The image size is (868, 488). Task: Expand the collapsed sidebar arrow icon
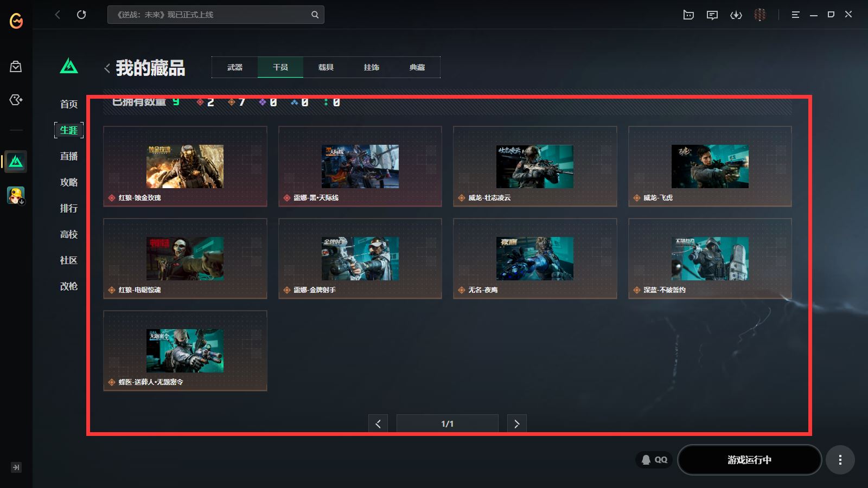pos(16,467)
